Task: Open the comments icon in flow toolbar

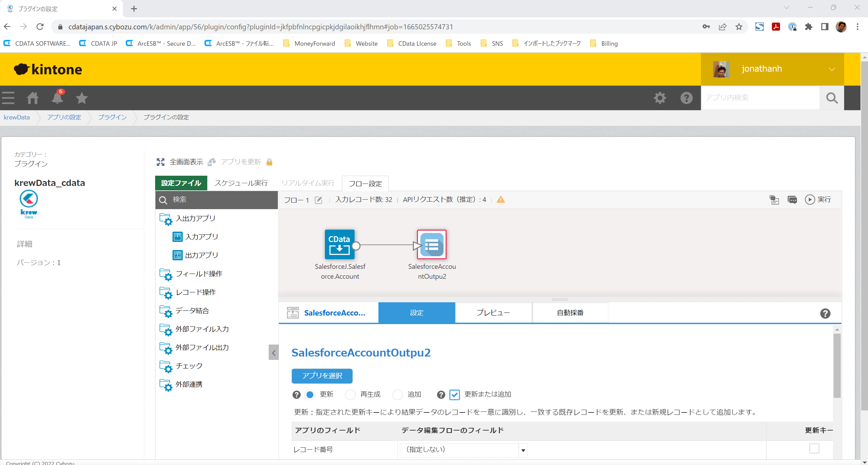Action: (x=792, y=200)
